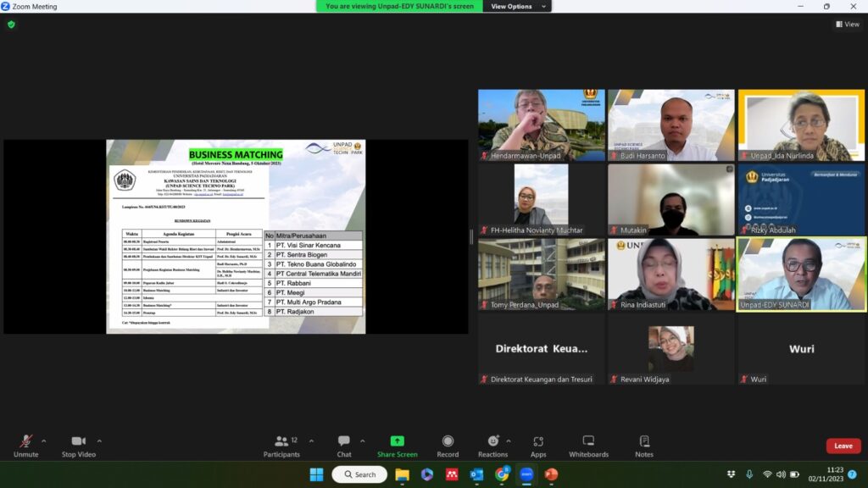Open Reactions menu
Image resolution: width=868 pixels, height=488 pixels.
coord(492,446)
